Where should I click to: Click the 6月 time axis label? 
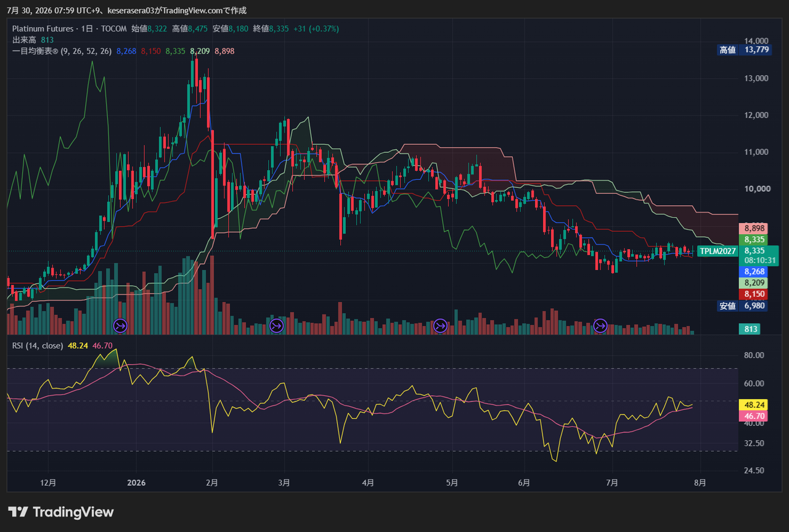(524, 483)
